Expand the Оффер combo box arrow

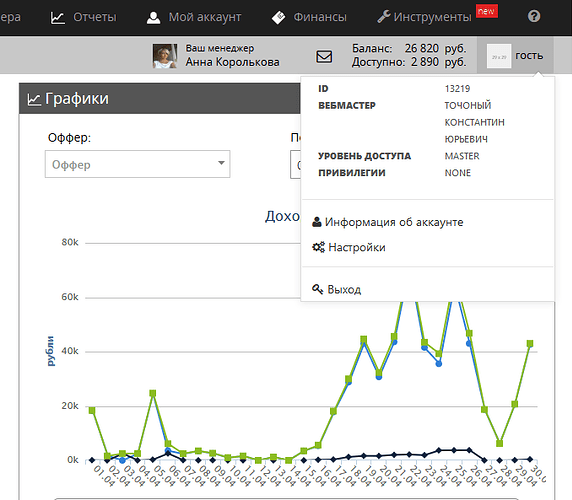(221, 163)
